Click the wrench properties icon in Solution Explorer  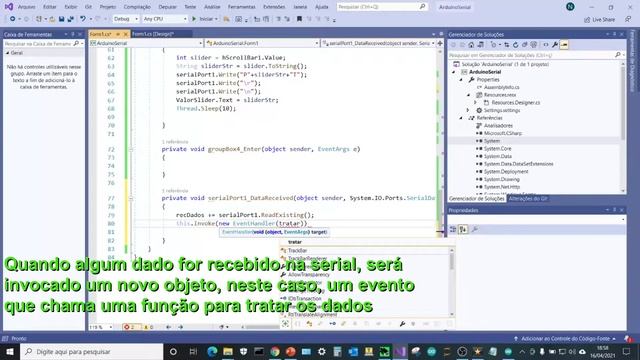(555, 45)
